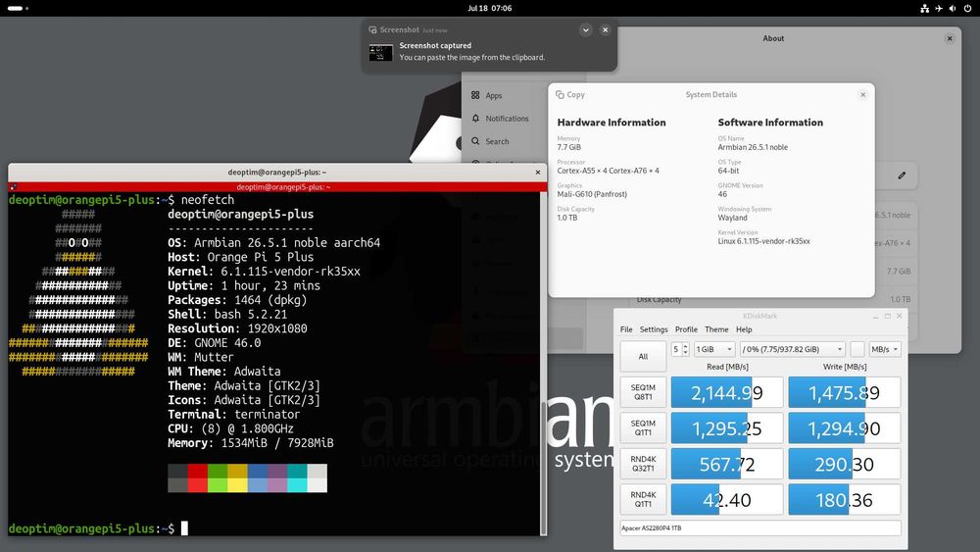The width and height of the screenshot is (980, 552).
Task: Click the power icon in top bar
Action: click(967, 8)
